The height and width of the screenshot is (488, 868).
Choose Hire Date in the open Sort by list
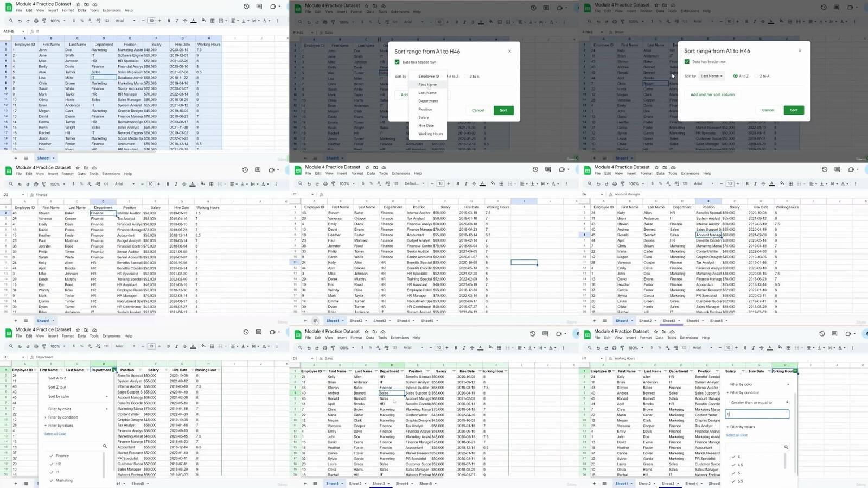click(427, 125)
